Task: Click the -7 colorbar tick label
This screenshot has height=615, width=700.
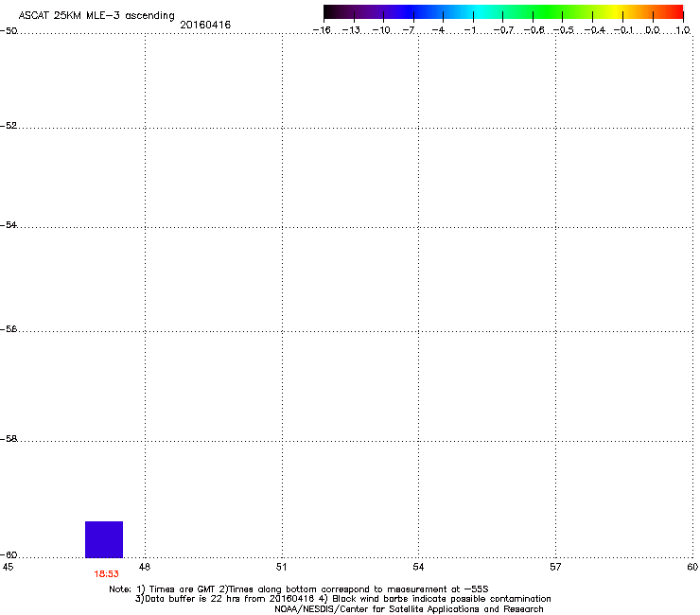Action: 409,30
